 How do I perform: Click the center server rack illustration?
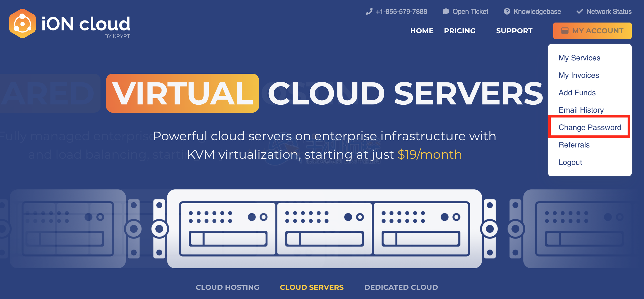coord(324,229)
